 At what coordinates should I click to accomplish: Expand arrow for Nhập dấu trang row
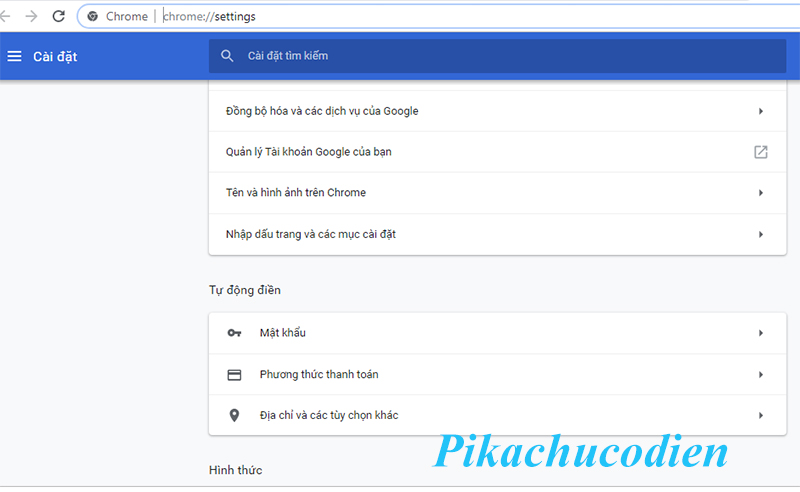click(761, 234)
